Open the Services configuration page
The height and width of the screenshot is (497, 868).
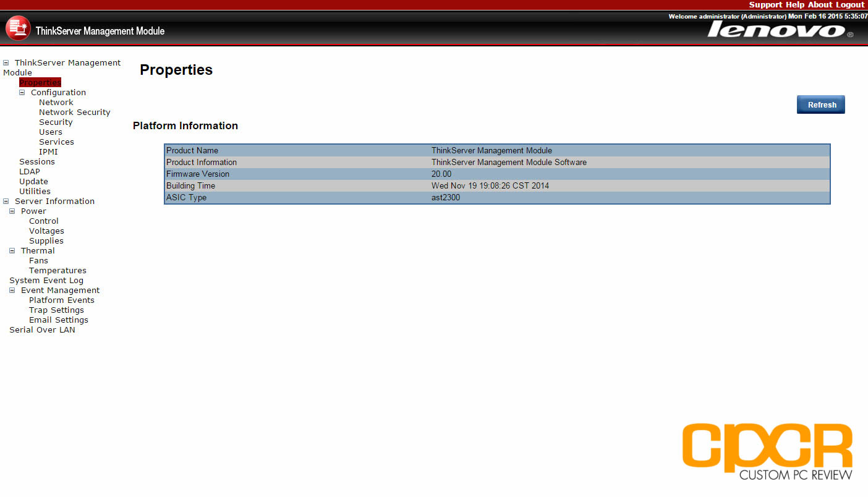tap(56, 142)
